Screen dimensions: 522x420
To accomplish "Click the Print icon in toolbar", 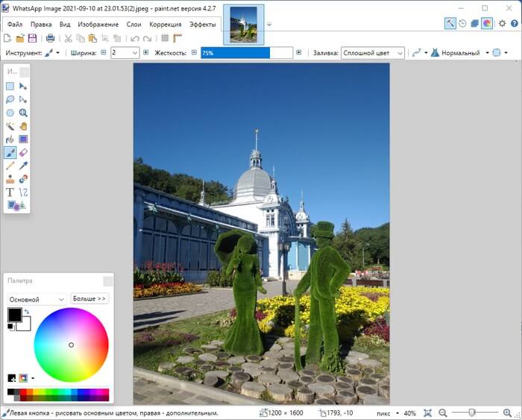I will click(50, 38).
